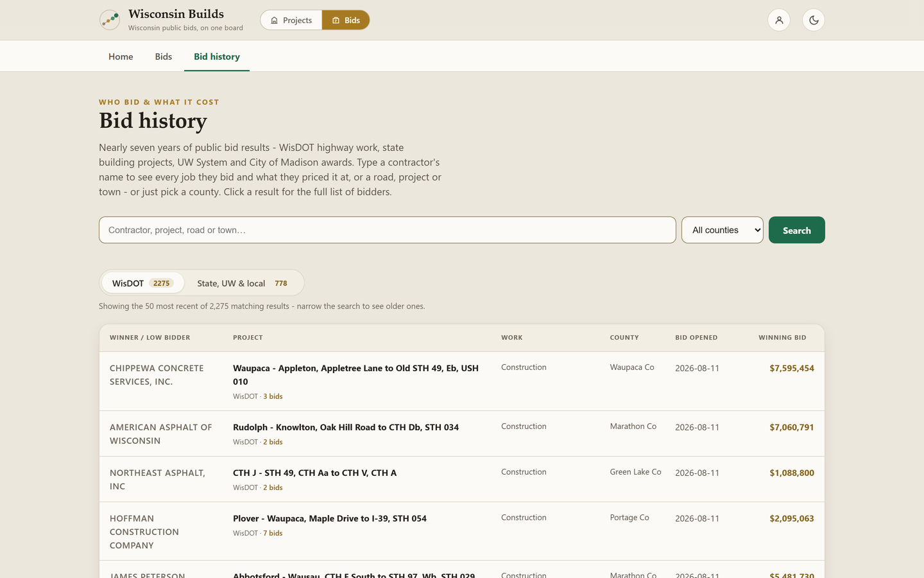Select the WisDOT results tab
The height and width of the screenshot is (578, 924).
(x=142, y=283)
